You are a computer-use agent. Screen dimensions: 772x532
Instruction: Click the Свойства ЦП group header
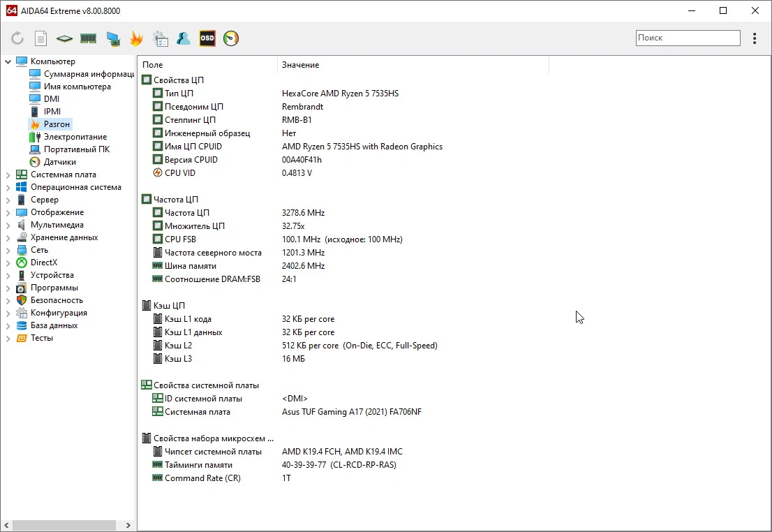coord(173,80)
